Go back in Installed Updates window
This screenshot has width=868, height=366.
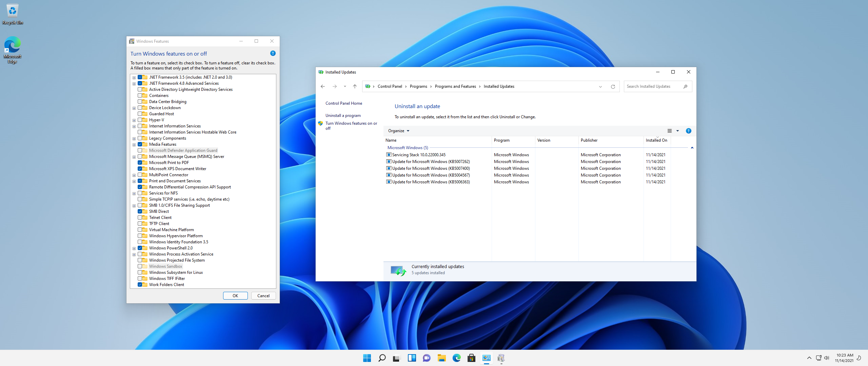click(322, 86)
